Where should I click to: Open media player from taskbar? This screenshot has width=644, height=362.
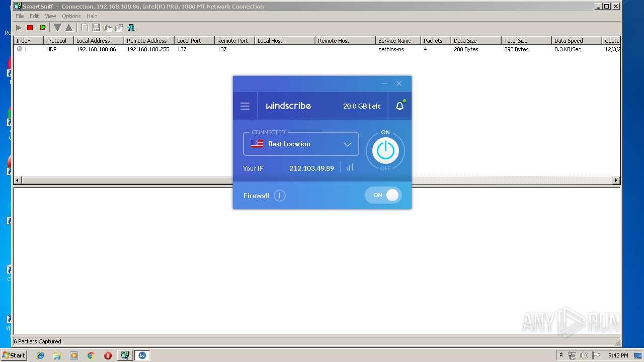click(74, 355)
